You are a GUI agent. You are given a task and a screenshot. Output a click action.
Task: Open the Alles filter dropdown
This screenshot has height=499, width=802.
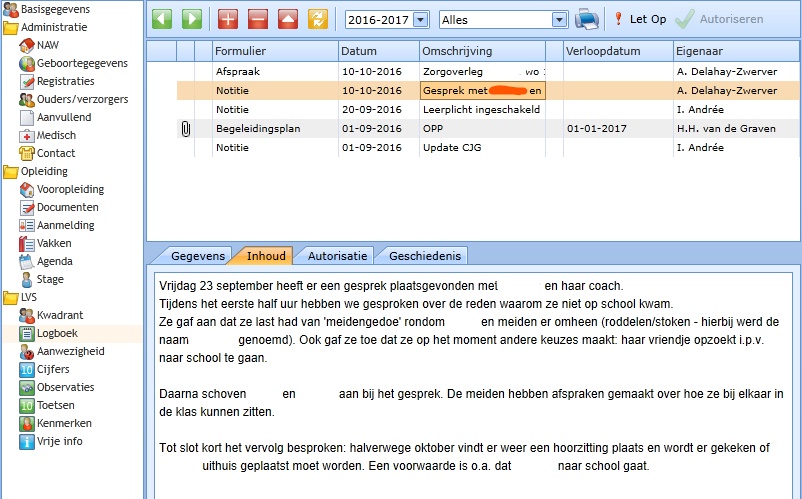(x=559, y=19)
